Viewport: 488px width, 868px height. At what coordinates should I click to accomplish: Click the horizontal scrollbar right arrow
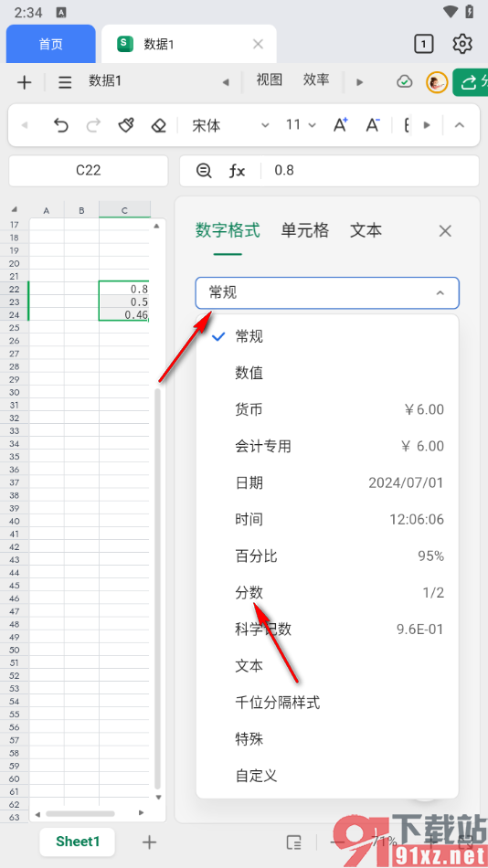point(142,812)
